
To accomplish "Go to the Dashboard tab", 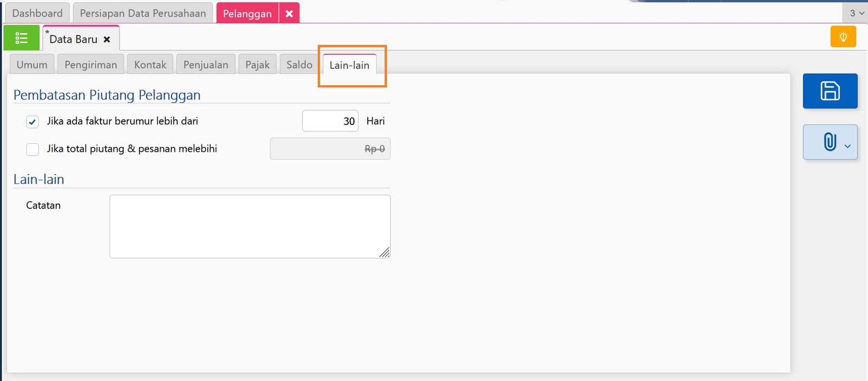I will [37, 13].
